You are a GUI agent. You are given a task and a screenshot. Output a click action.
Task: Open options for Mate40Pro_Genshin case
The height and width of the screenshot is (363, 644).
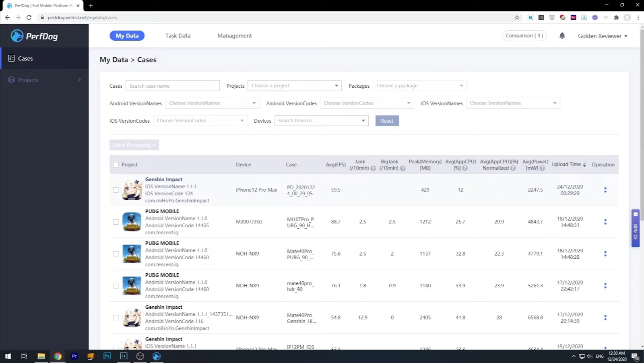(x=605, y=318)
